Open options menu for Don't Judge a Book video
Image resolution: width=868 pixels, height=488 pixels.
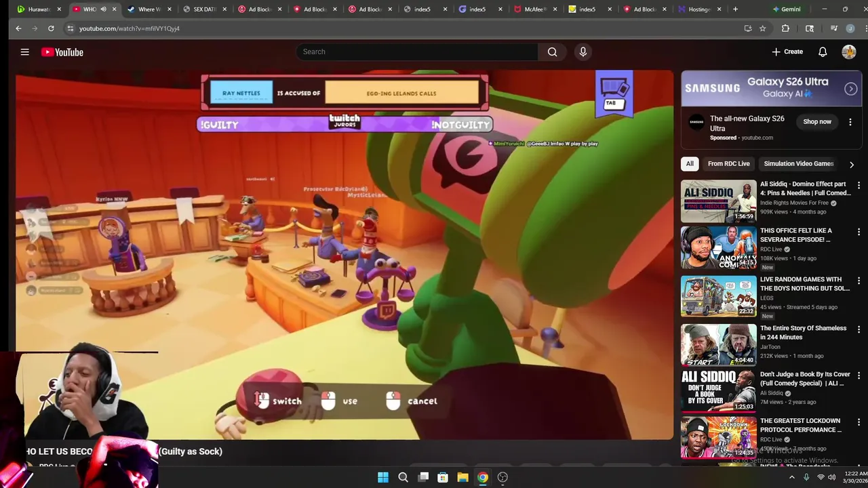pos(859,375)
